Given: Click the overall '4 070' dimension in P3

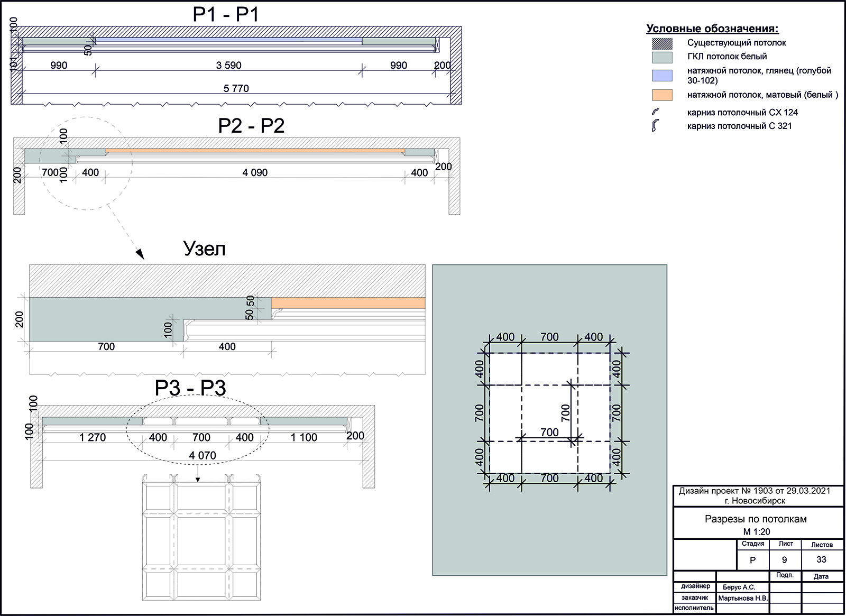Looking at the screenshot, I should [x=203, y=455].
